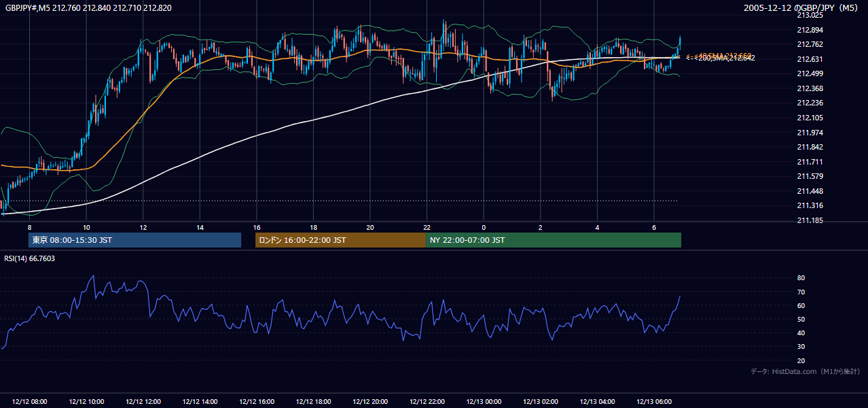Screen dimensions: 868x408
Task: Click the price axis value 212.105
Action: click(810, 118)
